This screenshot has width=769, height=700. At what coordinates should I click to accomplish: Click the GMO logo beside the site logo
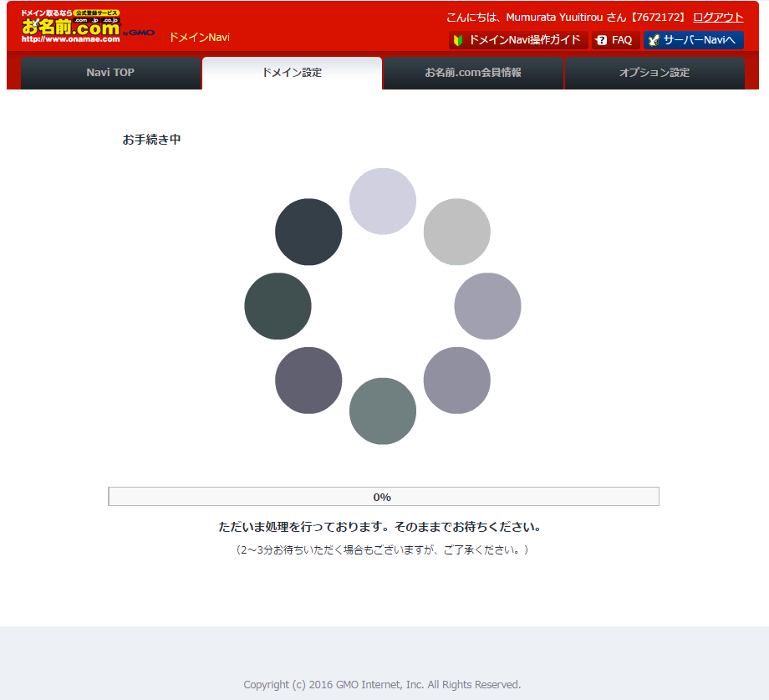pyautogui.click(x=139, y=33)
